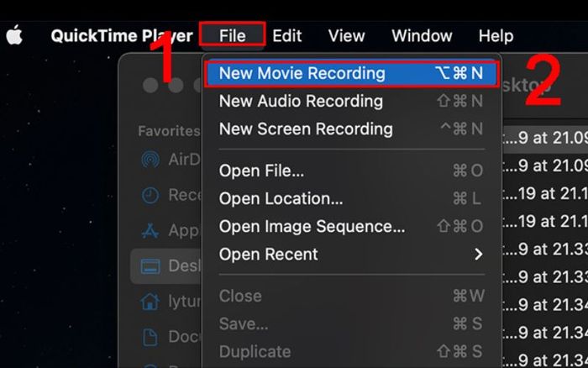Viewport: 588px width, 368px height.
Task: Open the File menu
Action: [x=233, y=35]
